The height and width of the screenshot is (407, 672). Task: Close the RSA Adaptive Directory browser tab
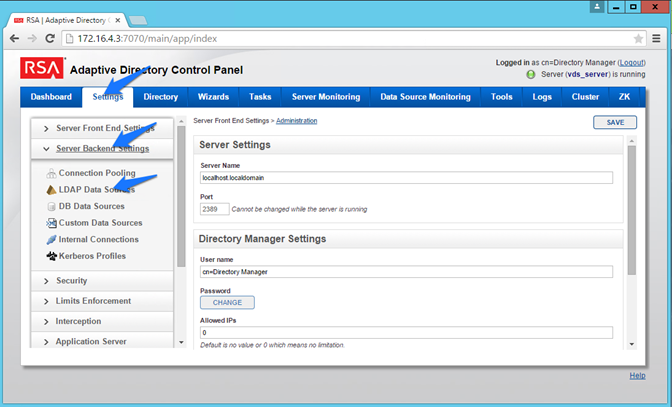[x=118, y=20]
